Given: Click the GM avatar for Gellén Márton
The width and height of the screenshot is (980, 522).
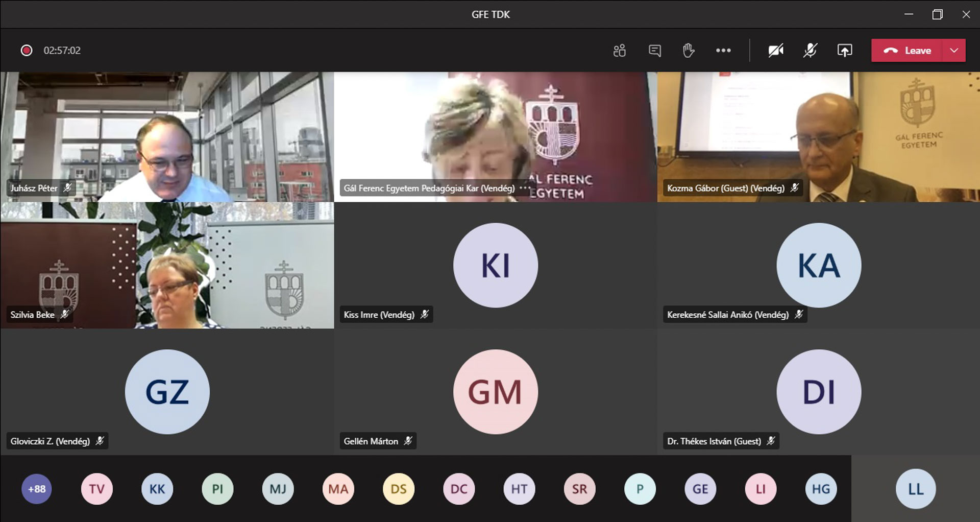Looking at the screenshot, I should click(x=495, y=392).
